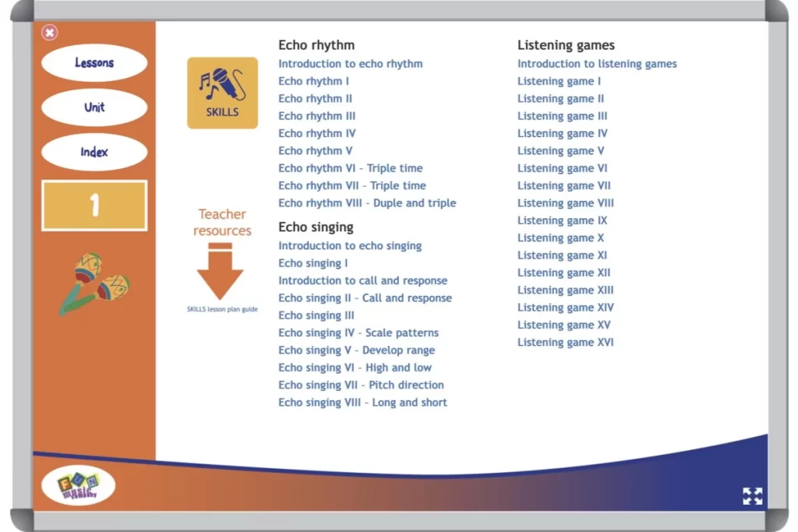
Task: Click the fullscreen expand arrows icon
Action: (752, 496)
